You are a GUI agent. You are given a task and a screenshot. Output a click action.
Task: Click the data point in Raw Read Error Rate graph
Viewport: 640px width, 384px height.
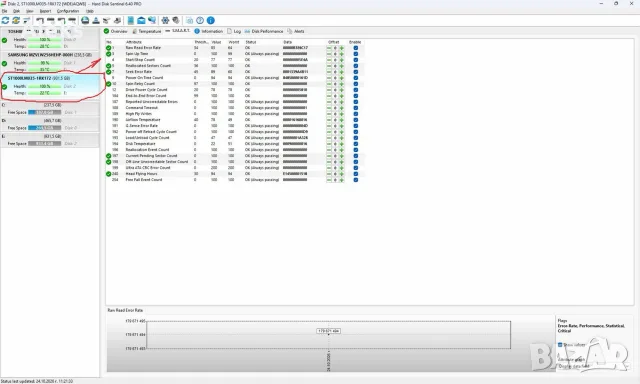tap(329, 335)
